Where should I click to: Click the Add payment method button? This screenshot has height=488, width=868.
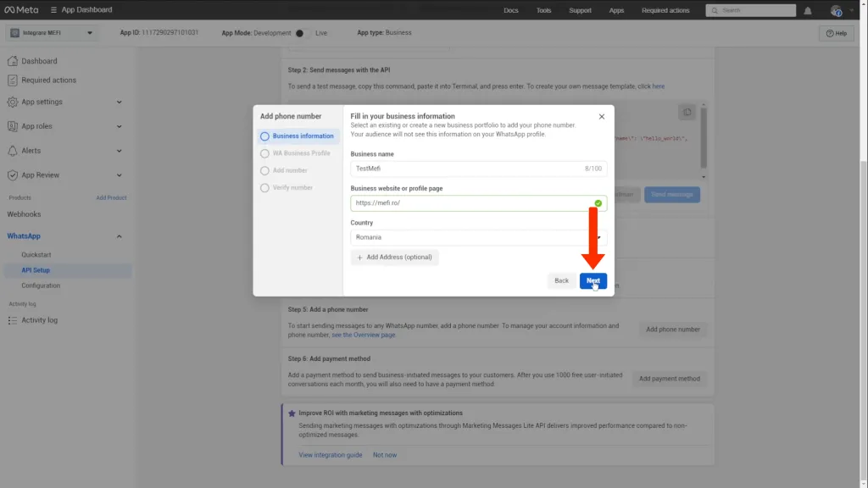pos(670,379)
